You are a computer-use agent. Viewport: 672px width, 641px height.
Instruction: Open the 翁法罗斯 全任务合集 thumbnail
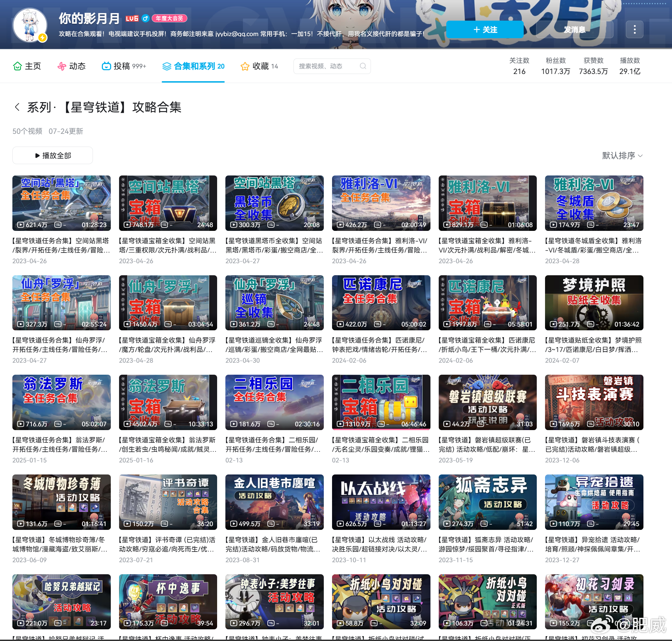pyautogui.click(x=62, y=402)
